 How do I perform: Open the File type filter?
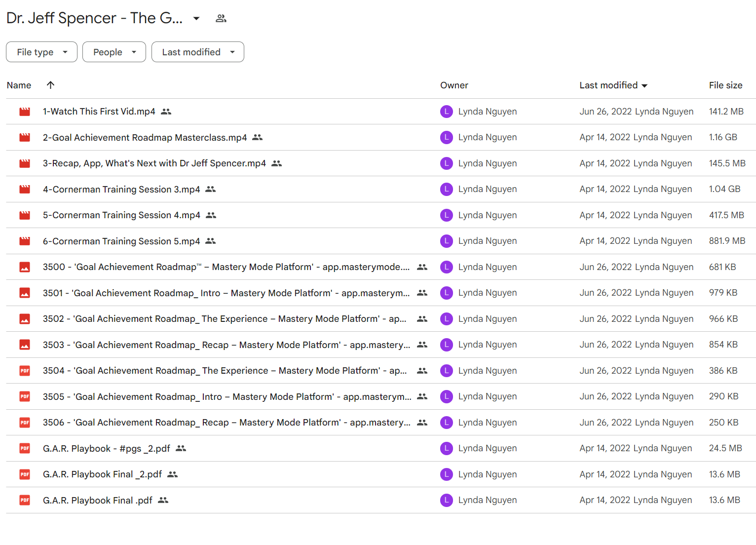[x=41, y=52]
